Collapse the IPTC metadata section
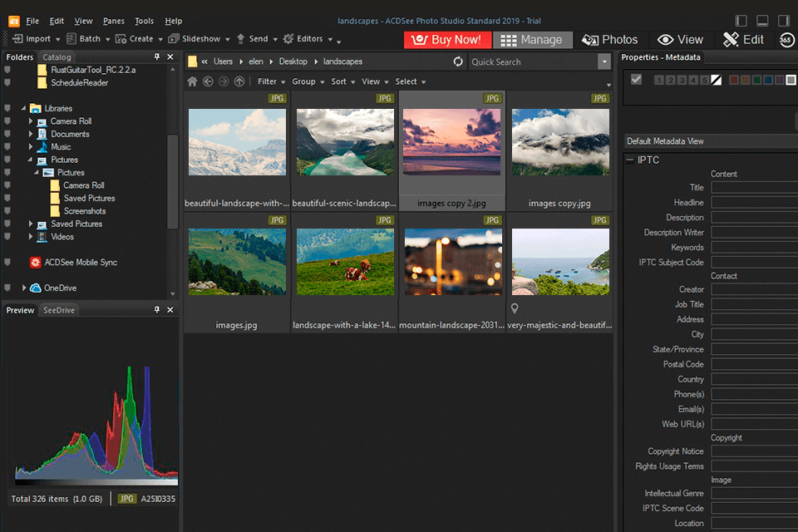798x532 pixels. (629, 160)
